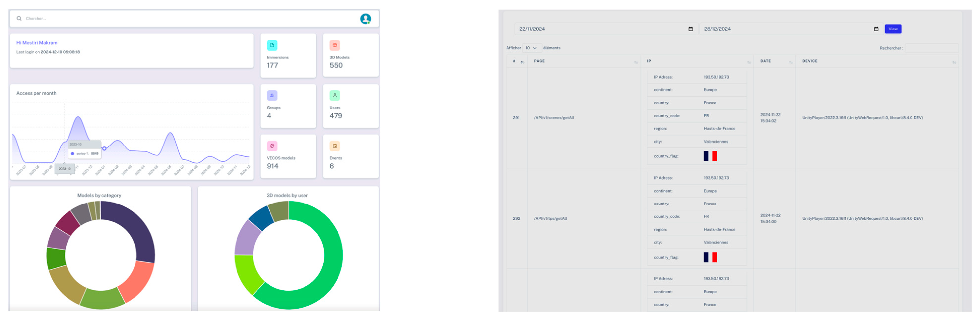Click the Immersions card icon
This screenshot has height=321, width=980.
[x=272, y=45]
